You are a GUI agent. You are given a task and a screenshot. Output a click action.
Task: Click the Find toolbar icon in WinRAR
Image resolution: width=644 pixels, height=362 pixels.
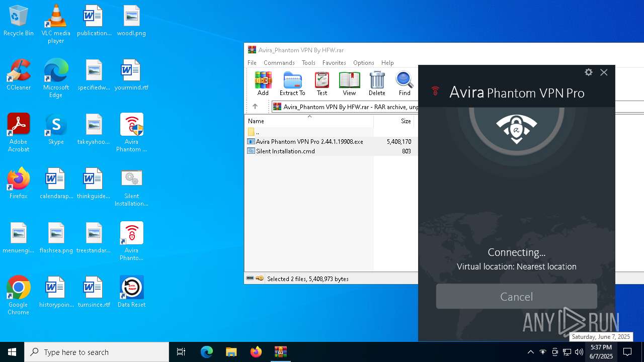click(x=405, y=83)
